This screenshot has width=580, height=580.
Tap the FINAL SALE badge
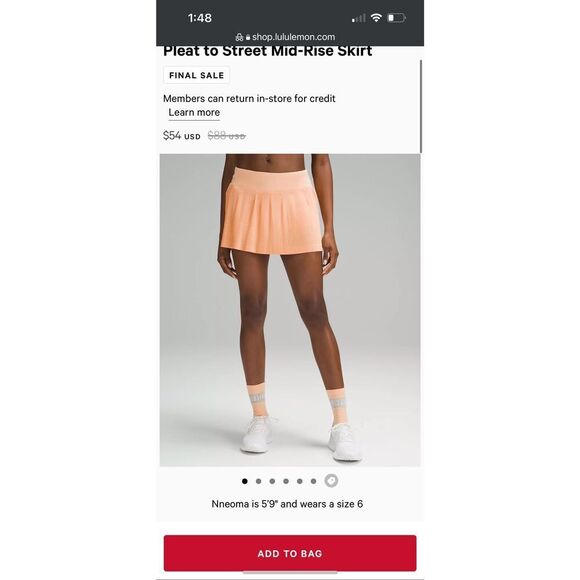(x=196, y=75)
